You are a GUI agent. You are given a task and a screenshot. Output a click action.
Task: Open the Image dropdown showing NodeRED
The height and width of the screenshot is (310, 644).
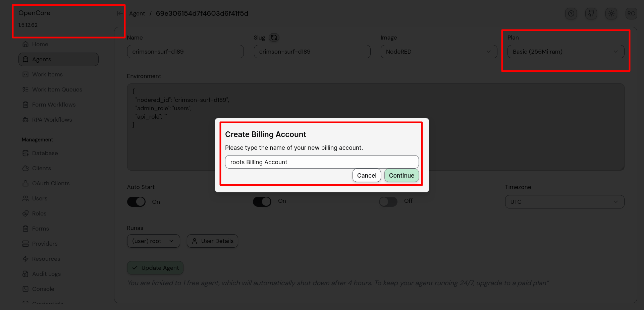tap(438, 52)
